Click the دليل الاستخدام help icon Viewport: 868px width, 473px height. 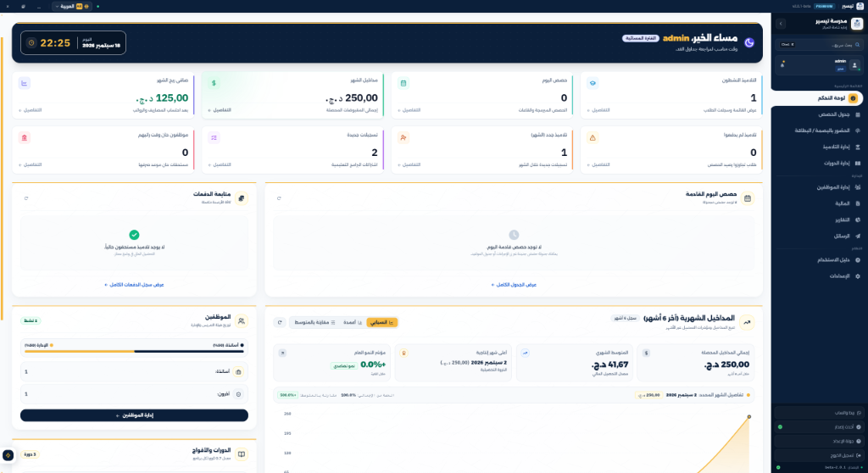(858, 259)
